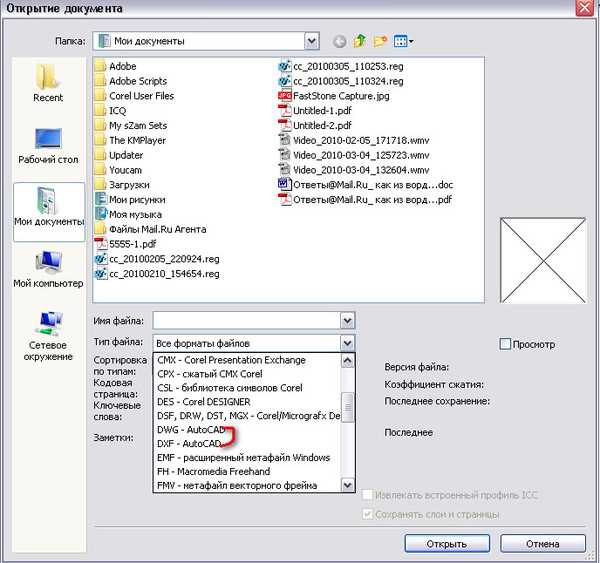Screen dimensions: 600x563
Task: Open the Мой компьютер location
Action: 48,269
